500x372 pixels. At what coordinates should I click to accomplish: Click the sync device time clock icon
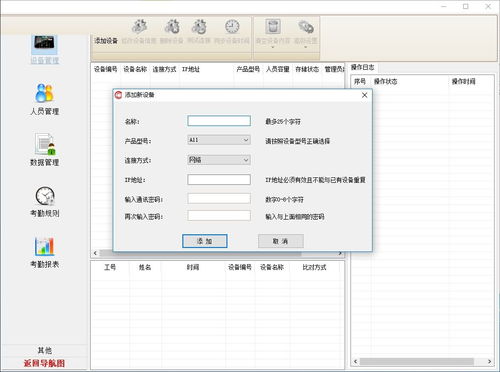point(232,27)
